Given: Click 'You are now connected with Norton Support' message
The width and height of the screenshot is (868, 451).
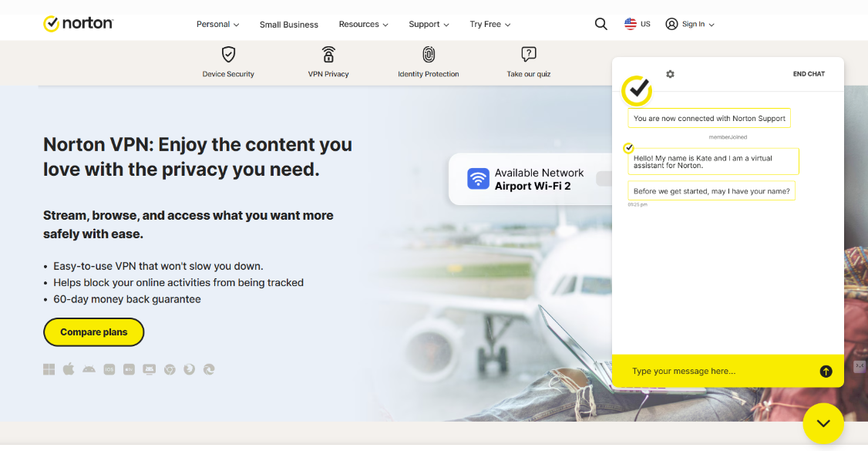Looking at the screenshot, I should 709,119.
